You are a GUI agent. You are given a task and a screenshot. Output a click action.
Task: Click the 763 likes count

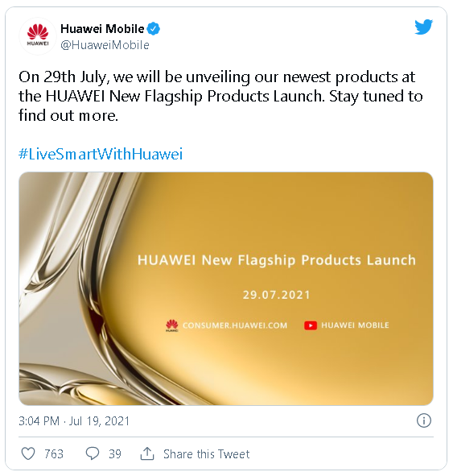pyautogui.click(x=54, y=454)
